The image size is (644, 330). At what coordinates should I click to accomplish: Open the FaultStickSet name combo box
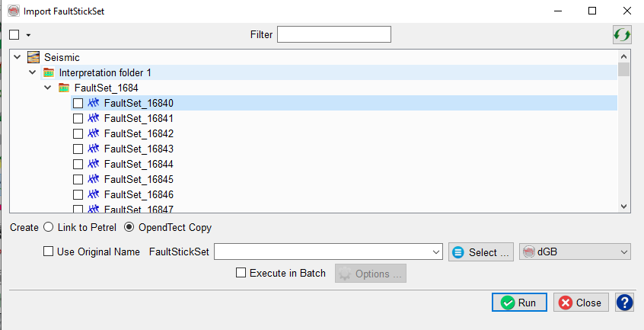pos(436,252)
